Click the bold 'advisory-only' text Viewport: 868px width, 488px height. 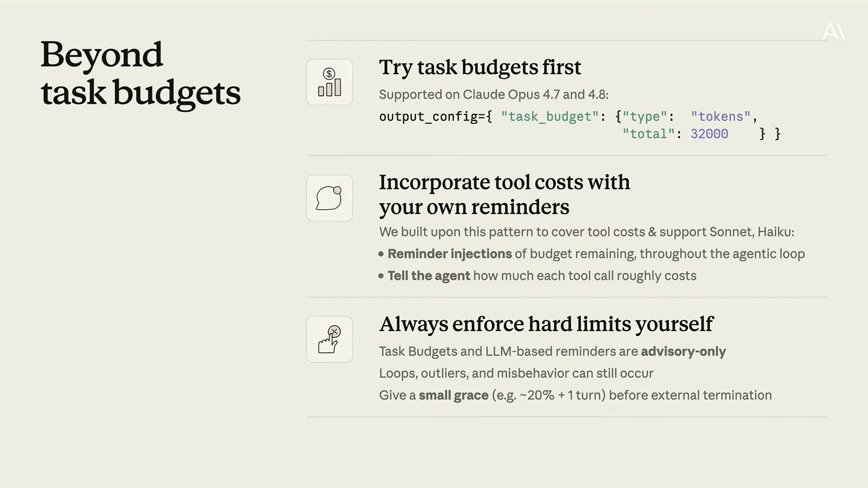[683, 351]
